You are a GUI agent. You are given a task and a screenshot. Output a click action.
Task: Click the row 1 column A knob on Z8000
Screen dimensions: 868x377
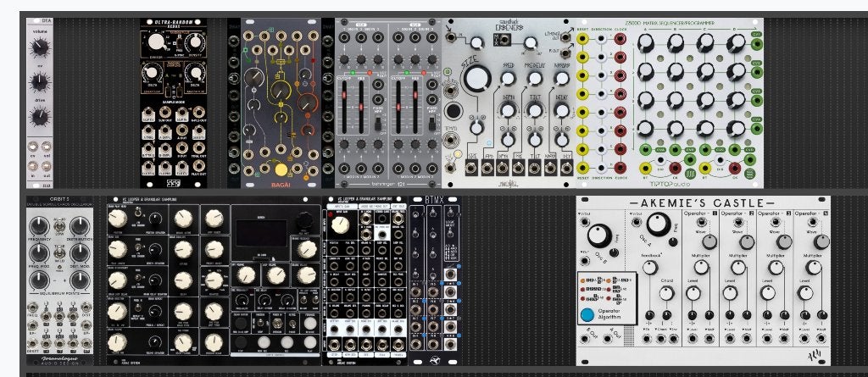pyautogui.click(x=645, y=43)
